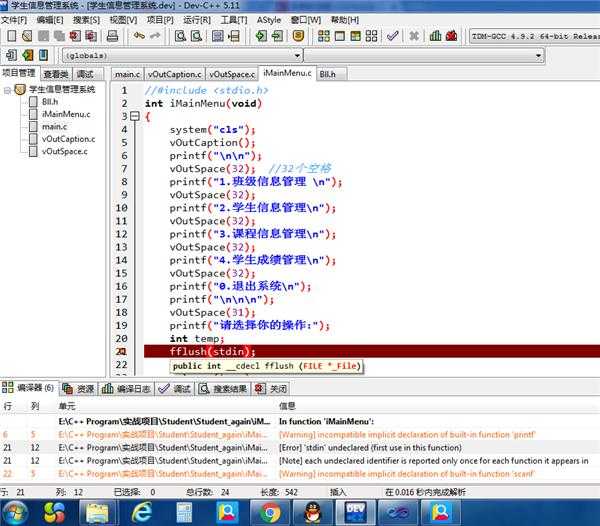Select the [Error] 'stdin' undeclared message row
This screenshot has height=526, width=600.
point(300,448)
